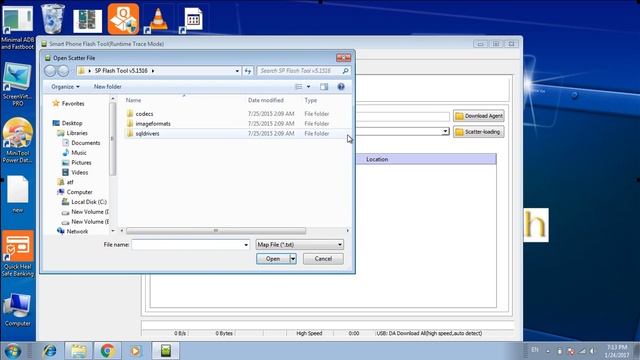640x360 pixels.
Task: Click New folder in dialog toolbar
Action: [108, 87]
